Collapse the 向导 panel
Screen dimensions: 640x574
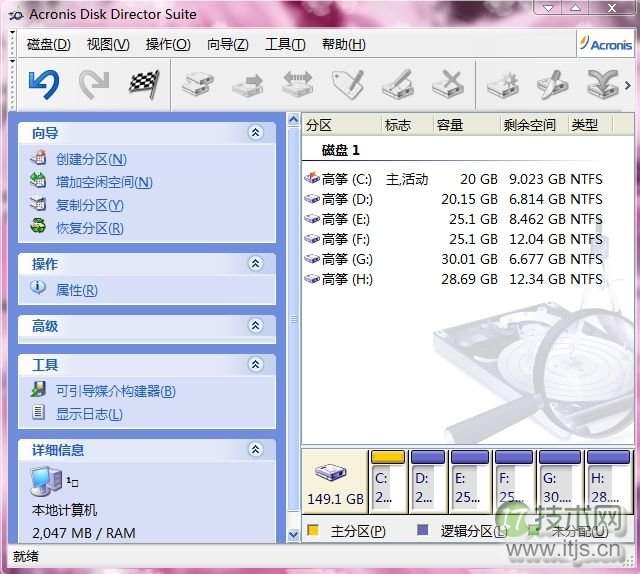pos(256,133)
